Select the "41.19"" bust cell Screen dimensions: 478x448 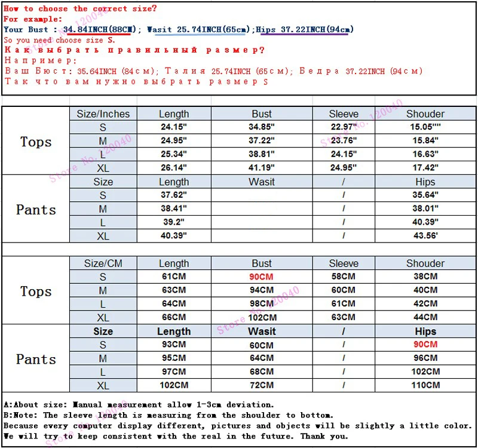click(x=262, y=168)
